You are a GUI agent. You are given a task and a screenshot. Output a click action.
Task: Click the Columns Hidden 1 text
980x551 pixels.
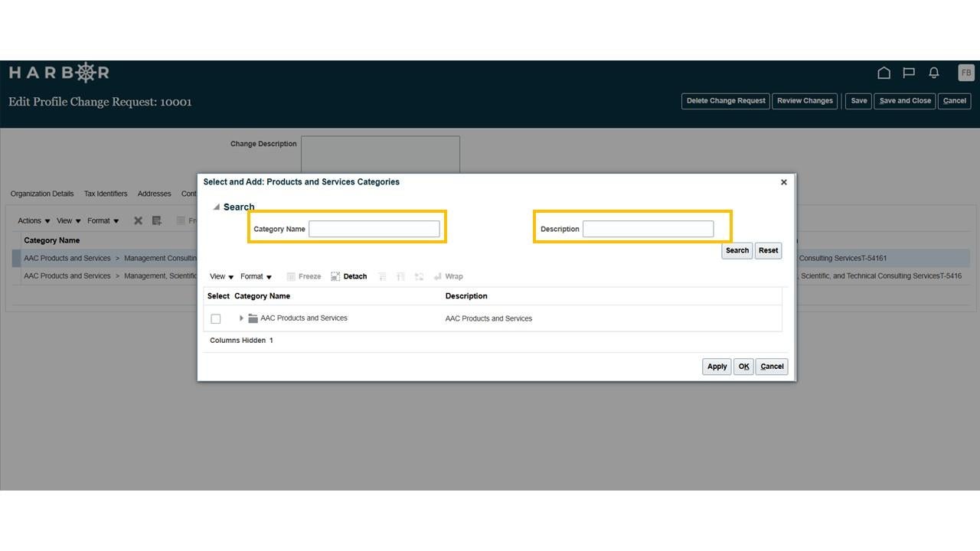coord(241,341)
